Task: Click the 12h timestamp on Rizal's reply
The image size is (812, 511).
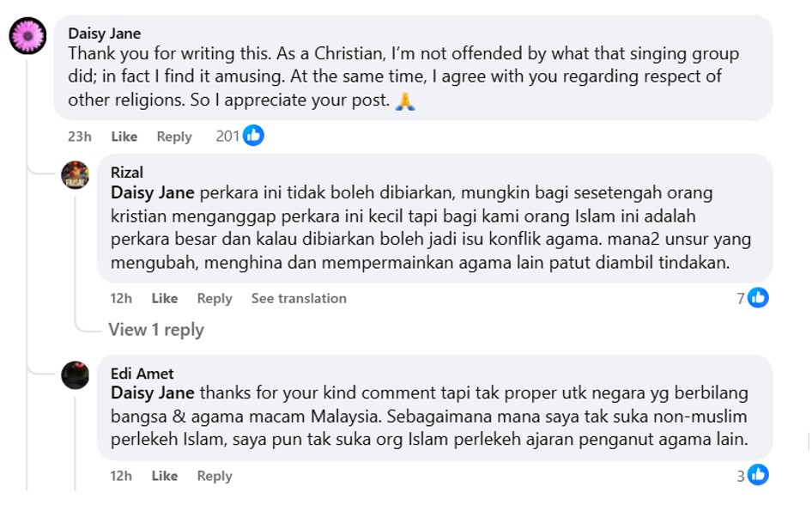Action: tap(121, 298)
